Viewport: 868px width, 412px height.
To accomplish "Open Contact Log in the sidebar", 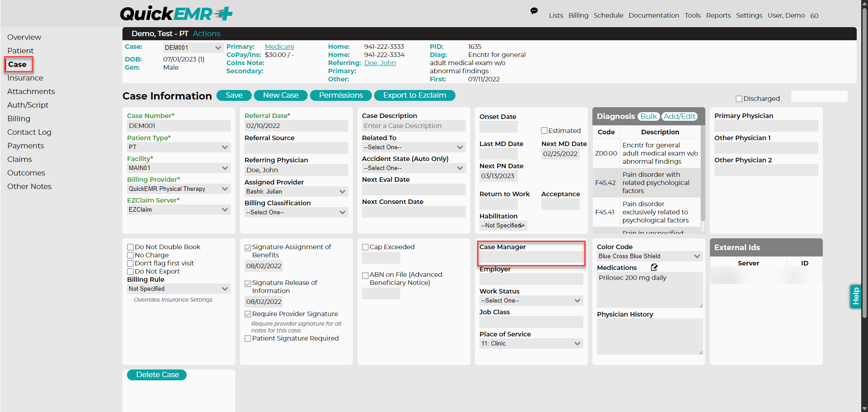I will [x=29, y=132].
